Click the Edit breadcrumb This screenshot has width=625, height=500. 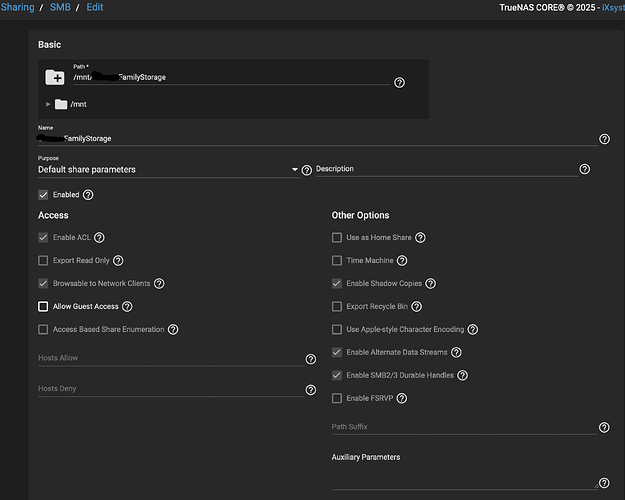95,8
